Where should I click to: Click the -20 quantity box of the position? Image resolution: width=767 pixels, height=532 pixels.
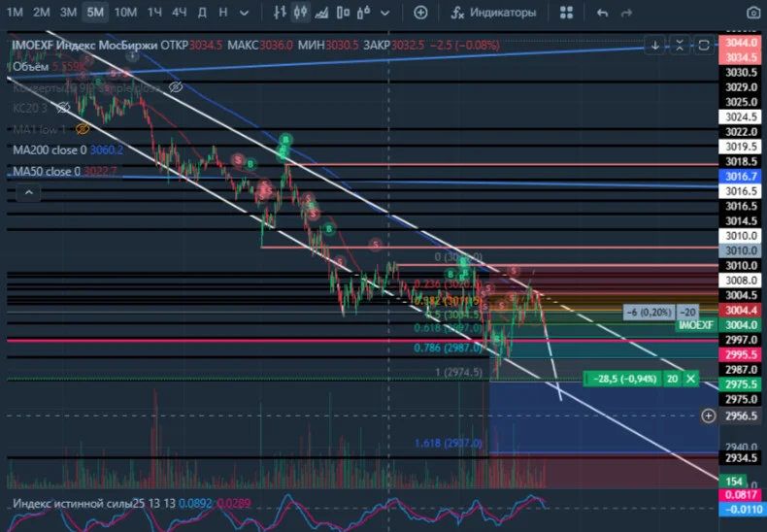pyautogui.click(x=687, y=312)
